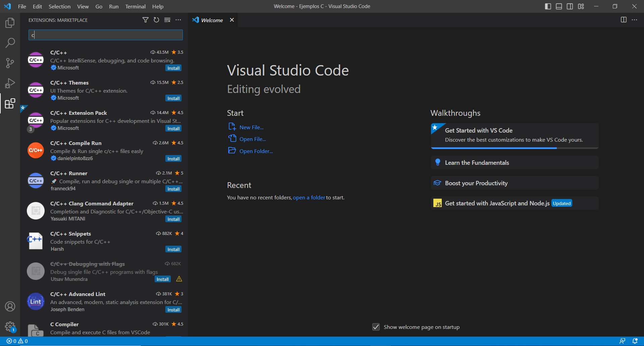The width and height of the screenshot is (644, 346).
Task: Refresh the extensions list
Action: tap(156, 20)
